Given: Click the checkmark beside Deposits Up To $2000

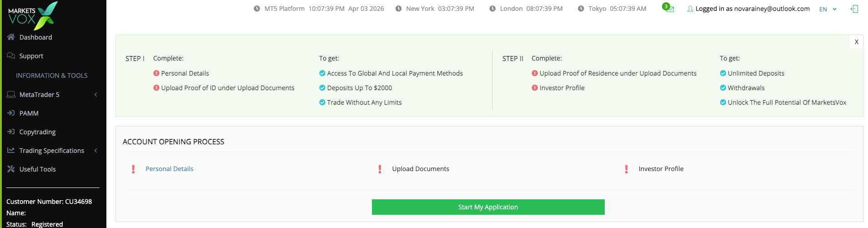Looking at the screenshot, I should pyautogui.click(x=322, y=88).
